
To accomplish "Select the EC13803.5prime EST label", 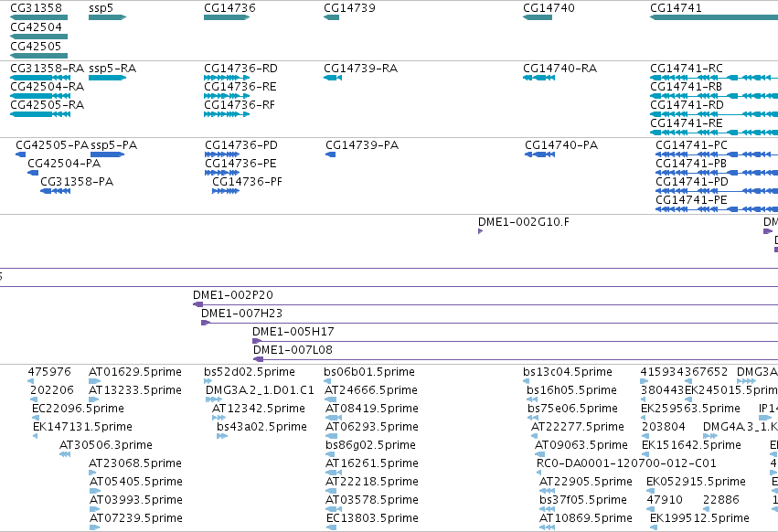I will pos(372,518).
